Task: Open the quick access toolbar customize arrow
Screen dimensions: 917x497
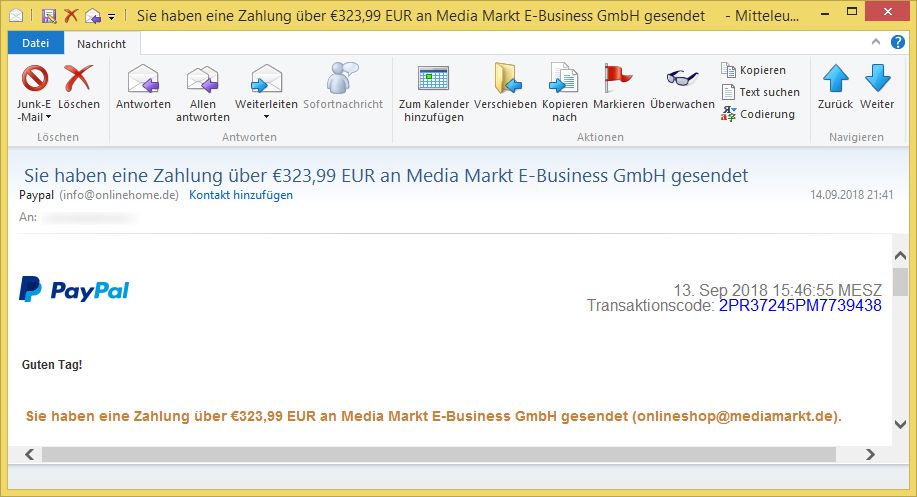Action: pyautogui.click(x=112, y=16)
